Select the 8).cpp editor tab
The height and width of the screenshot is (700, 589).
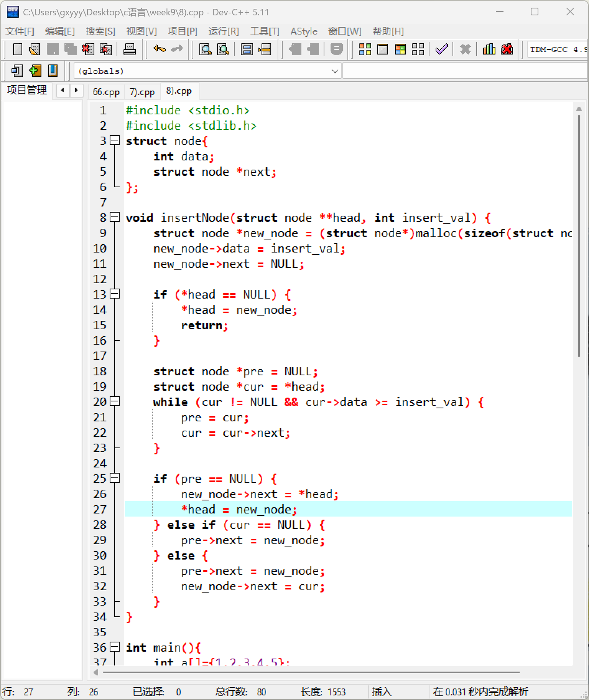(179, 91)
